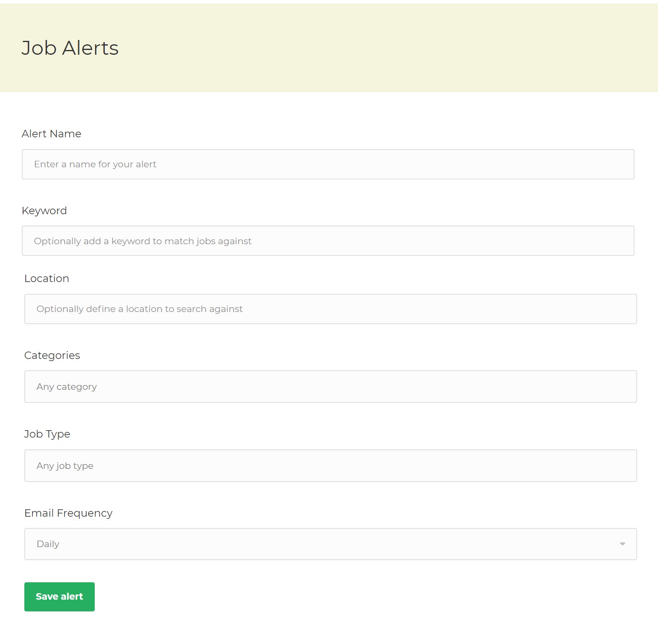Click the Email Frequency caret arrow
This screenshot has width=658, height=644.
point(622,544)
